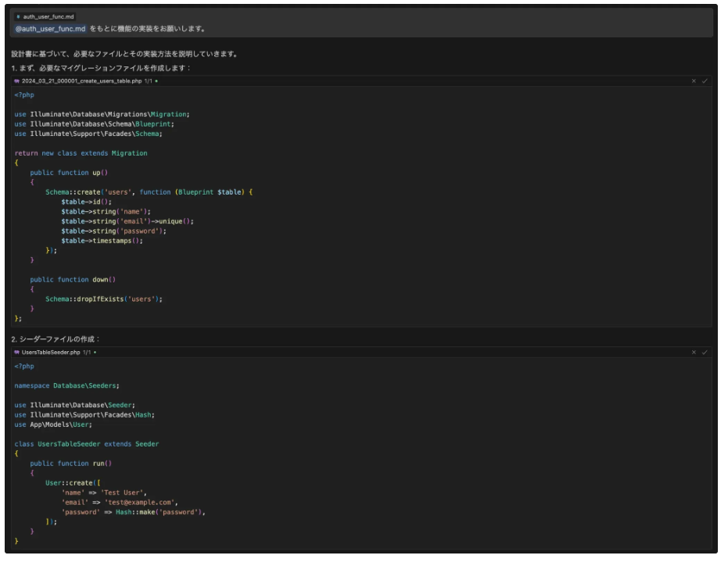This screenshot has height=566, width=728.
Task: Reject changes for UsersTableSeeder.php code block
Action: click(x=694, y=353)
